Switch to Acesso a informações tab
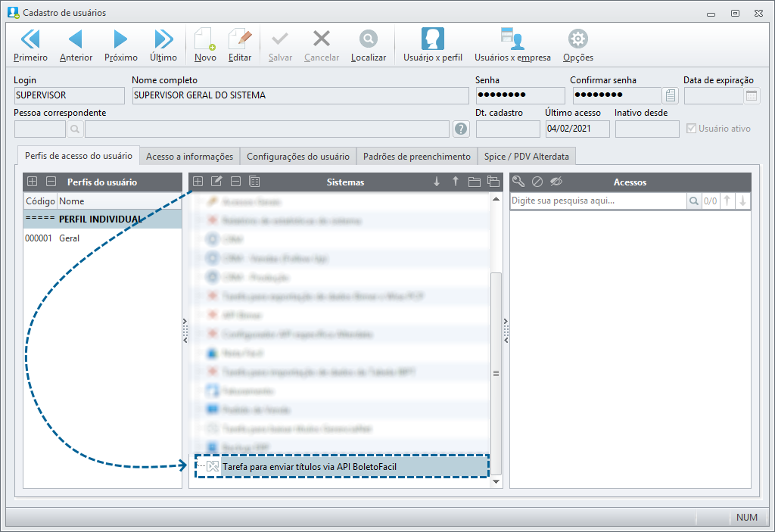This screenshot has width=775, height=532. [189, 157]
